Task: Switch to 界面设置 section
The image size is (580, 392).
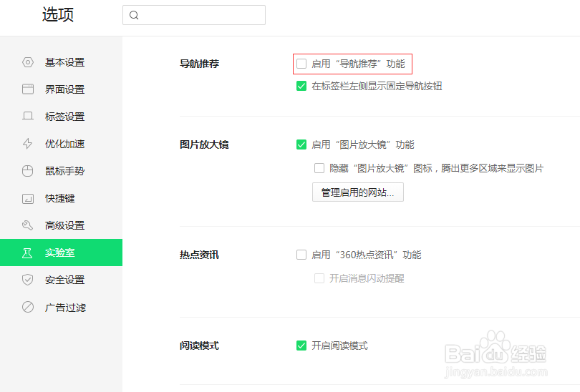Action: pos(61,89)
